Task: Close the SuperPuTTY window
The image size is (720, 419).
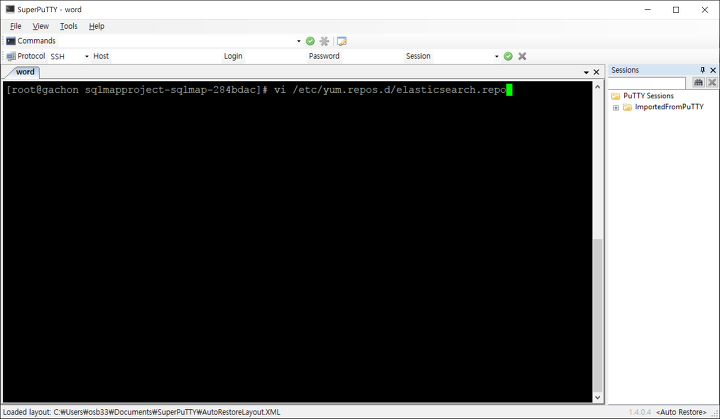Action: 705,9
